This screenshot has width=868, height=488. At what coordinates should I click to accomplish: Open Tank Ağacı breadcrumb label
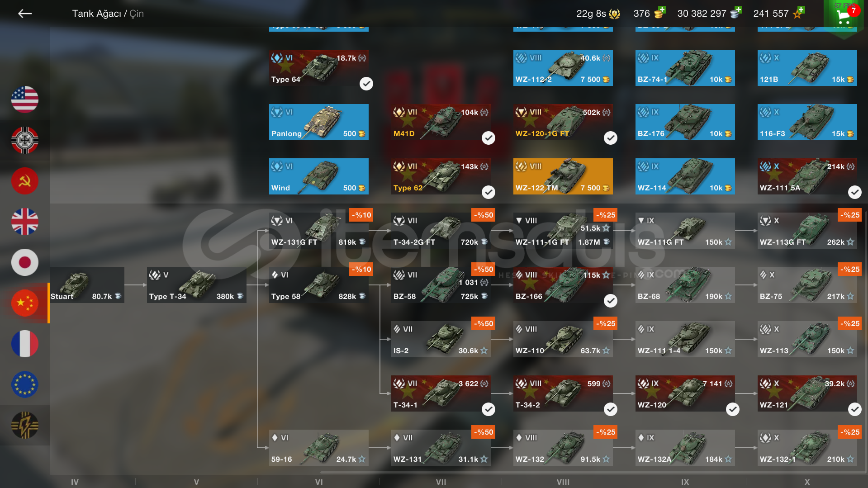click(x=97, y=14)
